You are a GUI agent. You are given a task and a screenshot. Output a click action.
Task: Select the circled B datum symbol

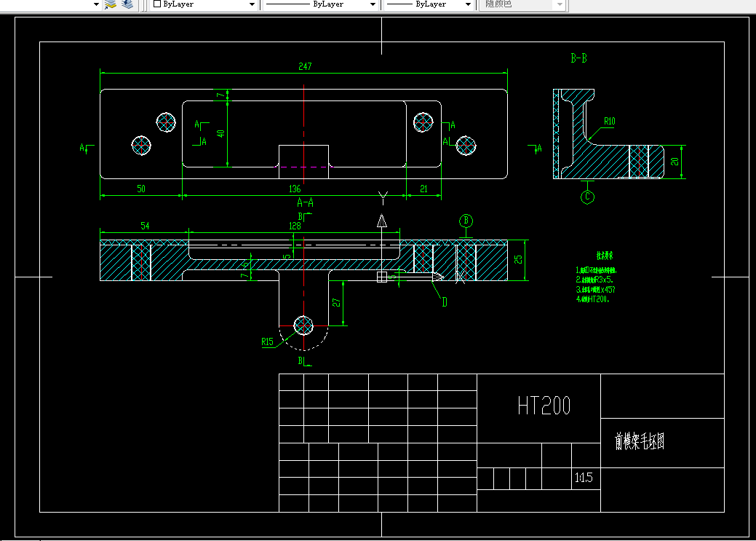pyautogui.click(x=466, y=221)
